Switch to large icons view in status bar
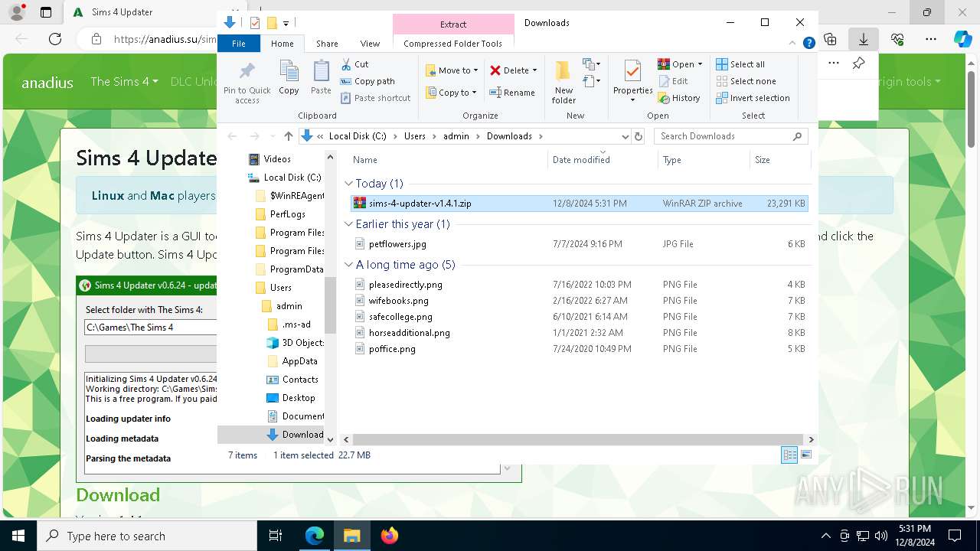 (x=806, y=455)
